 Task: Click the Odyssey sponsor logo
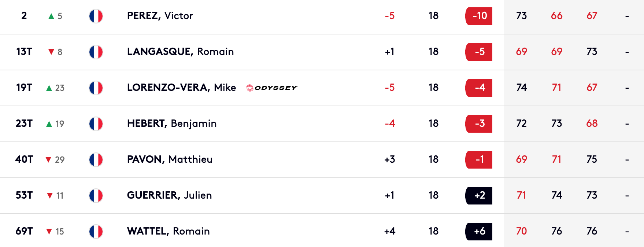pos(272,88)
